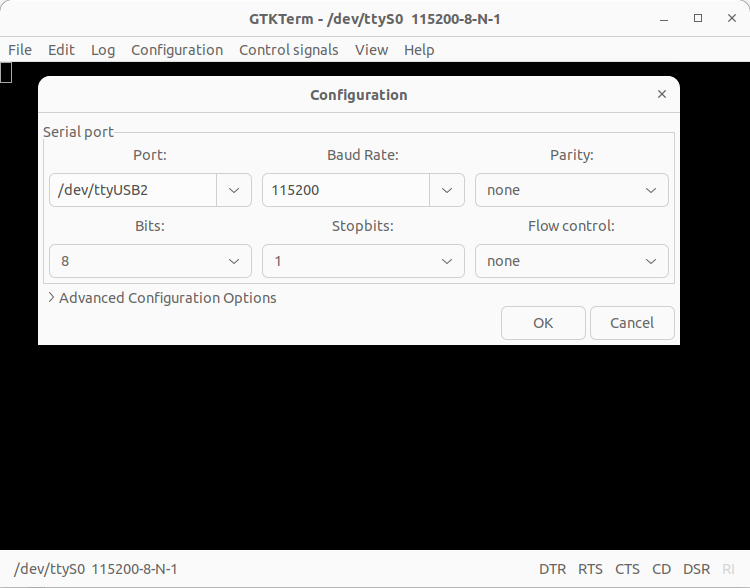Screen dimensions: 750x588
Task: Click the DSR indicator in status bar
Action: (x=696, y=569)
